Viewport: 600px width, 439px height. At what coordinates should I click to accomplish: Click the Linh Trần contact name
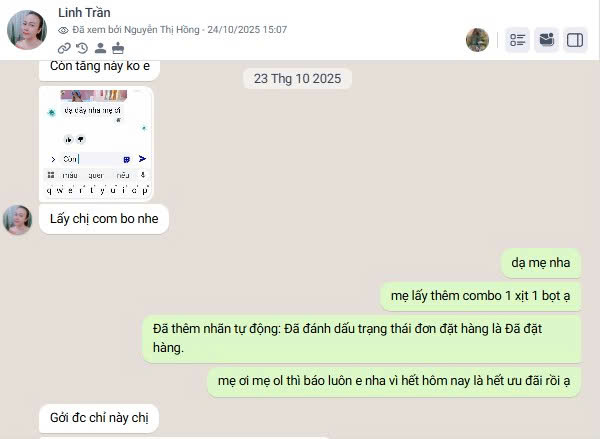pyautogui.click(x=84, y=13)
